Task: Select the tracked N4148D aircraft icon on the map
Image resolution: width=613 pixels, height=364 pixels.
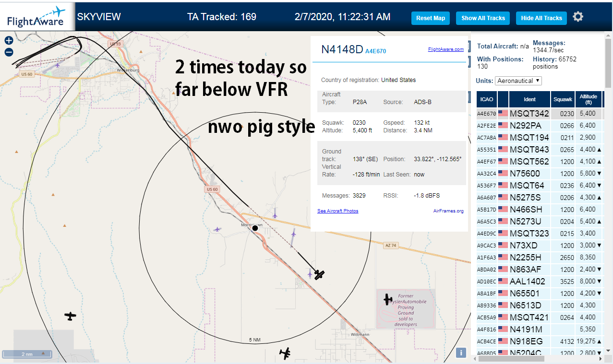Action: (319, 274)
